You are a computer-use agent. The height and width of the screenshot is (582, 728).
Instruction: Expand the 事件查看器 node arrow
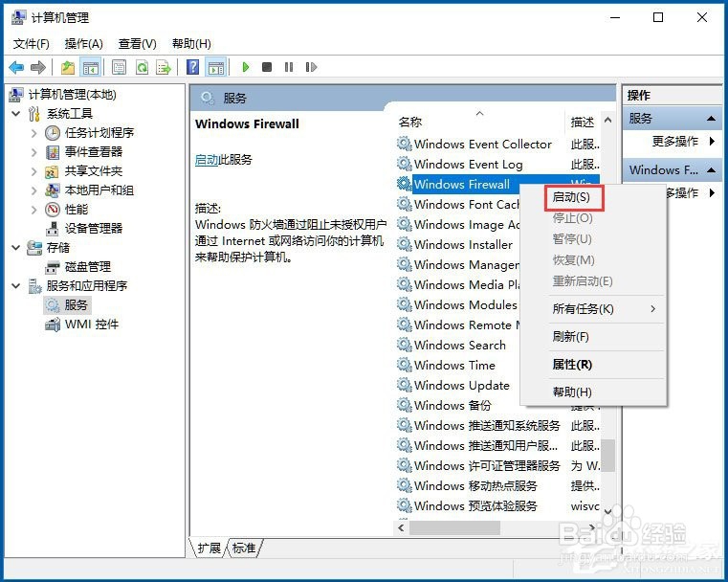click(33, 152)
